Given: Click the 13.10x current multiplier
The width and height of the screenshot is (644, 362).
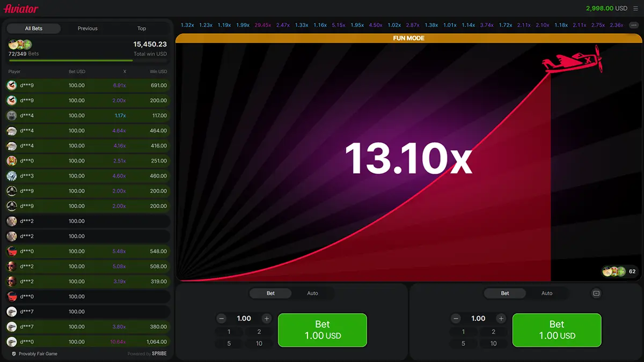Looking at the screenshot, I should (x=408, y=159).
